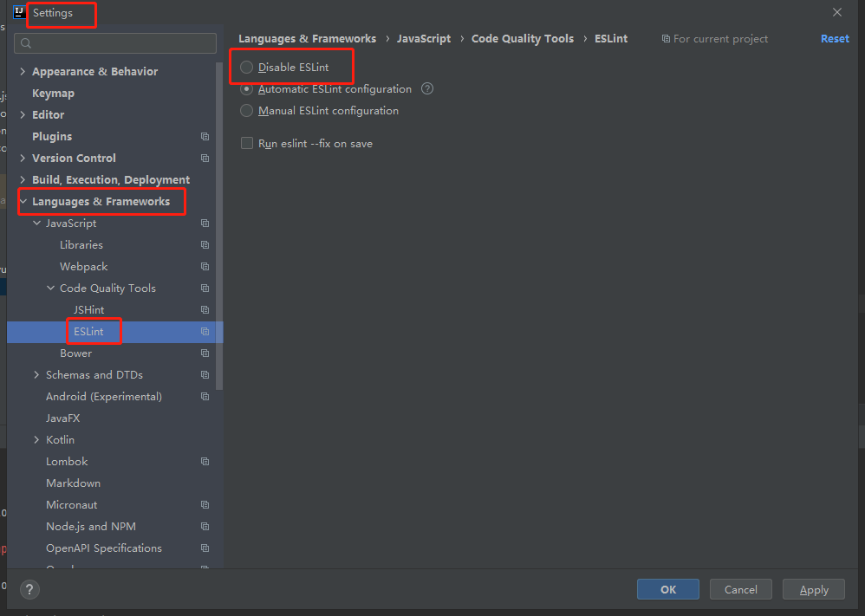The width and height of the screenshot is (865, 616).
Task: Click the Reset link
Action: pos(835,39)
